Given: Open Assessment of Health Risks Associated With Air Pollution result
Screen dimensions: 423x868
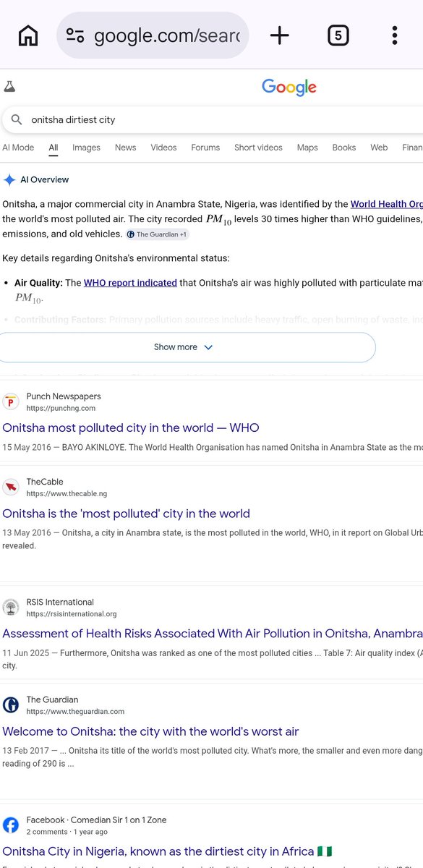Looking at the screenshot, I should coord(213,634).
